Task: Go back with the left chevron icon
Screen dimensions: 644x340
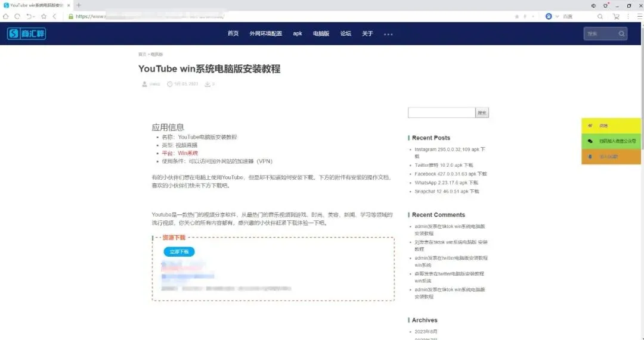Action: tap(55, 17)
